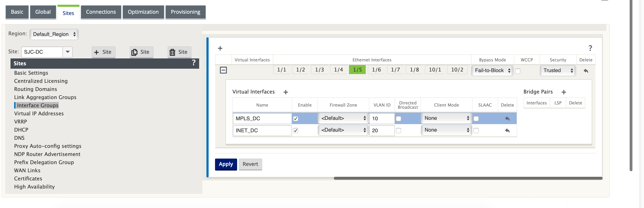The height and width of the screenshot is (208, 644).
Task: Add a bridge pair with plus icon
Action: (x=564, y=92)
